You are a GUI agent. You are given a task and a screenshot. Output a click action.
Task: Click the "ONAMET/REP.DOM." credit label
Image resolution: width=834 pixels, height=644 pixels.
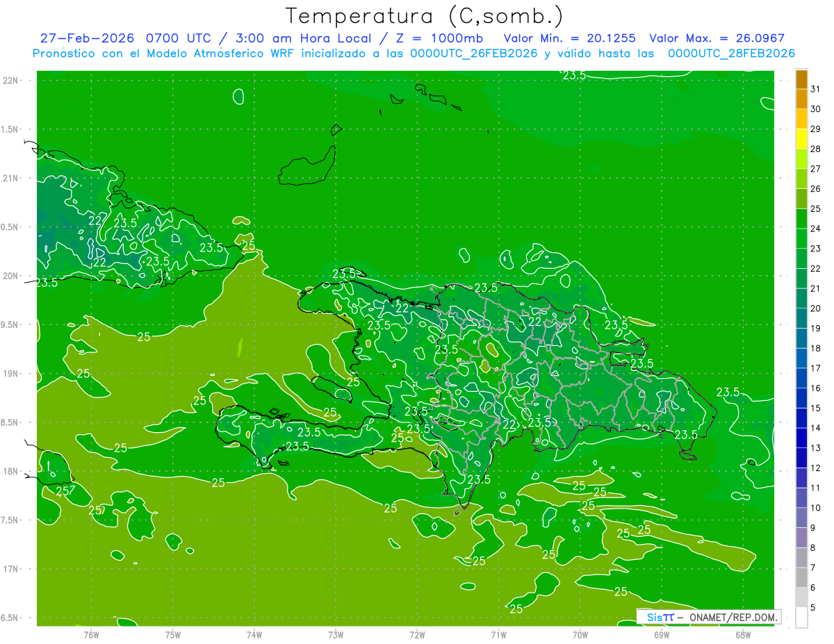click(733, 617)
